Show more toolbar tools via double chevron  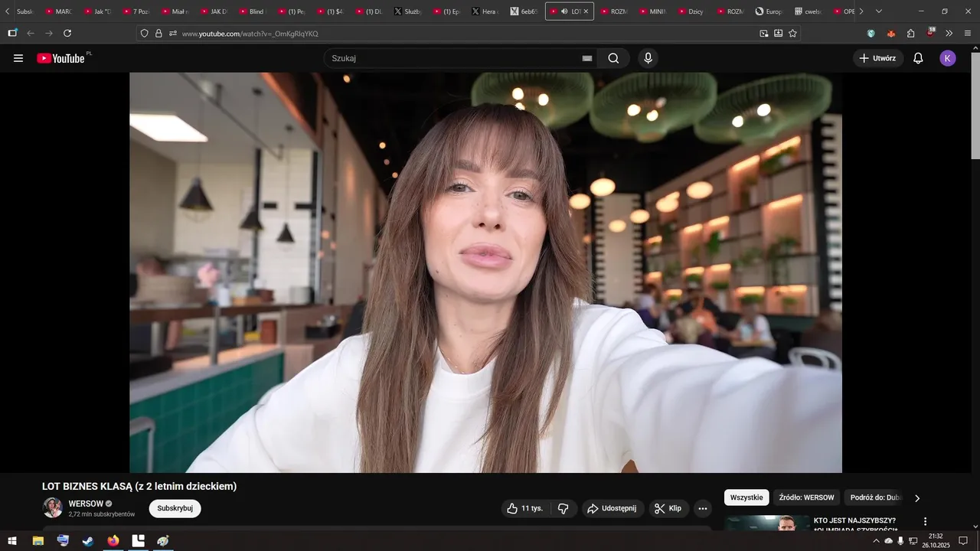pos(949,34)
